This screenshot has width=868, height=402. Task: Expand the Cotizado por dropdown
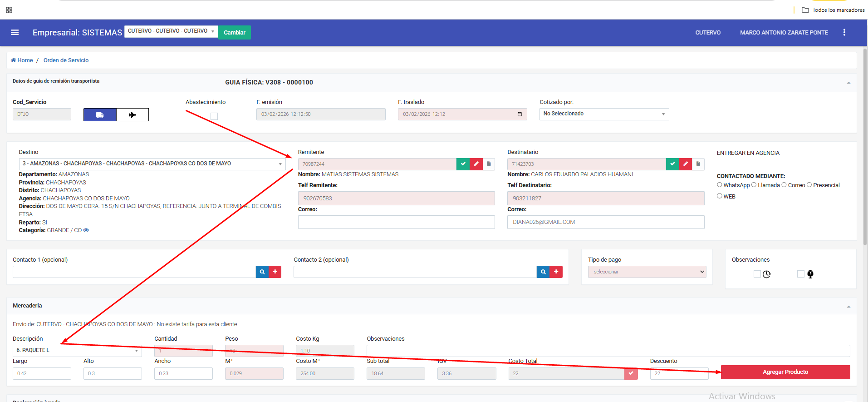point(604,114)
